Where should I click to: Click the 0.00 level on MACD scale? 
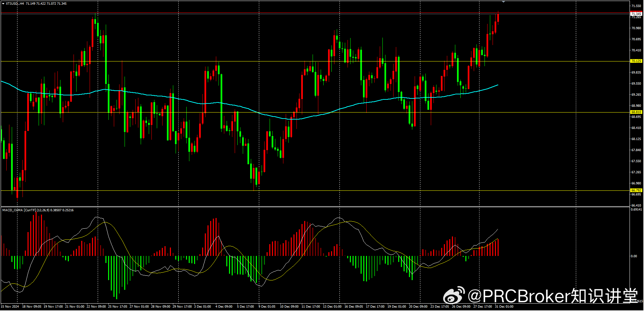click(634, 256)
